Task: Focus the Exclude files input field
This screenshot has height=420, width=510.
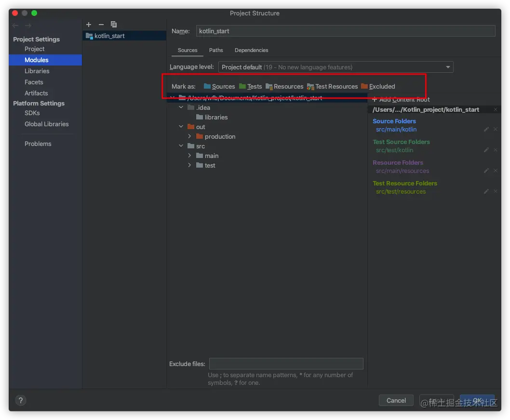Action: (286, 364)
